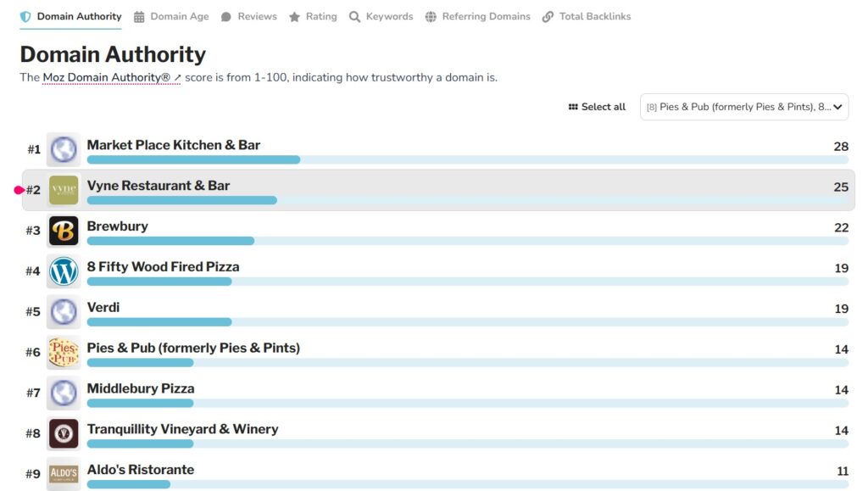Click the Select all grid button
The image size is (868, 491).
pos(597,107)
